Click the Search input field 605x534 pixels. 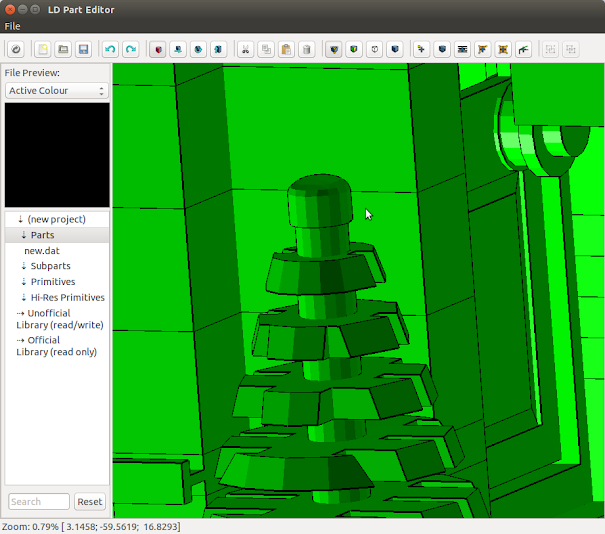point(39,502)
